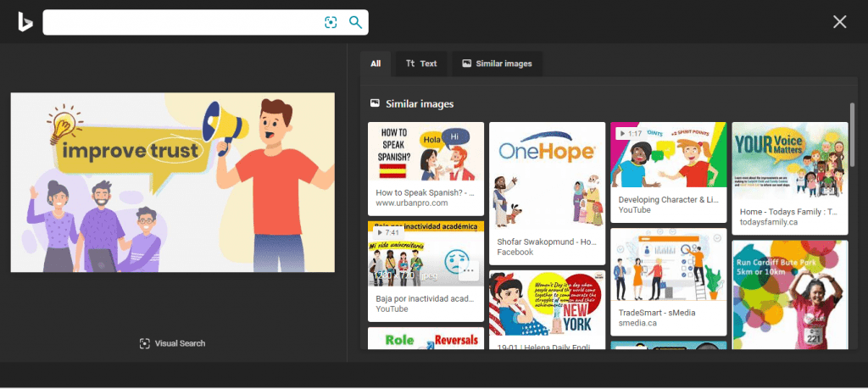
Task: Close the image viewer with the X
Action: (840, 21)
